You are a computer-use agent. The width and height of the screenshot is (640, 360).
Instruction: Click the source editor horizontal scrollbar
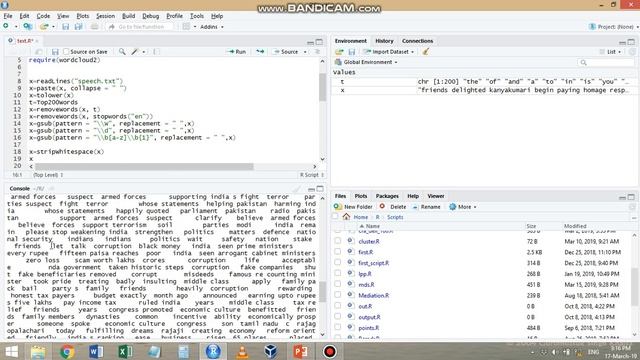[144, 167]
